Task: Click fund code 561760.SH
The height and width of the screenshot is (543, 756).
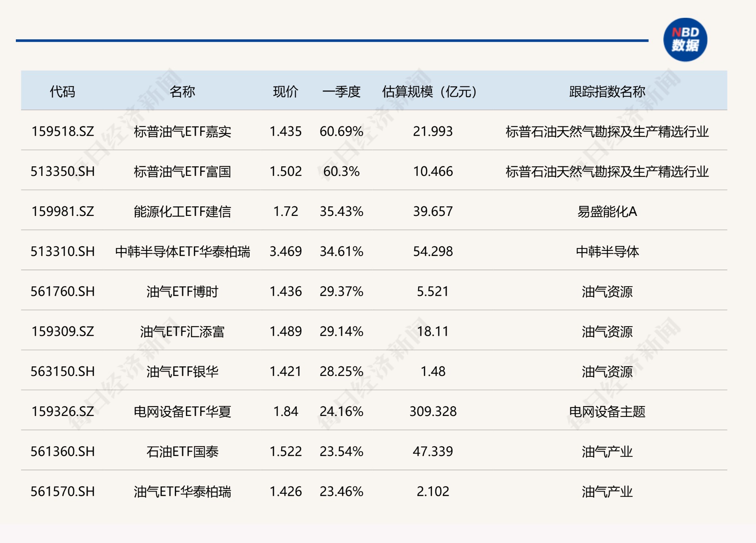Action: [x=63, y=292]
